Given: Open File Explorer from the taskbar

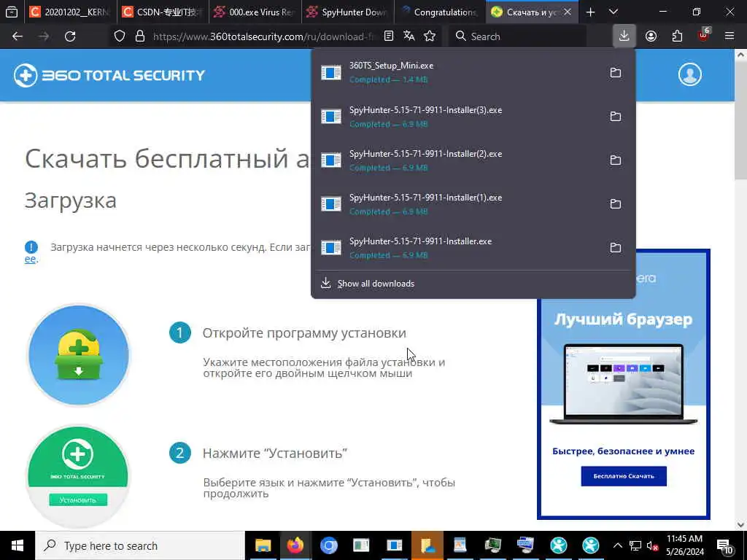Looking at the screenshot, I should click(263, 545).
